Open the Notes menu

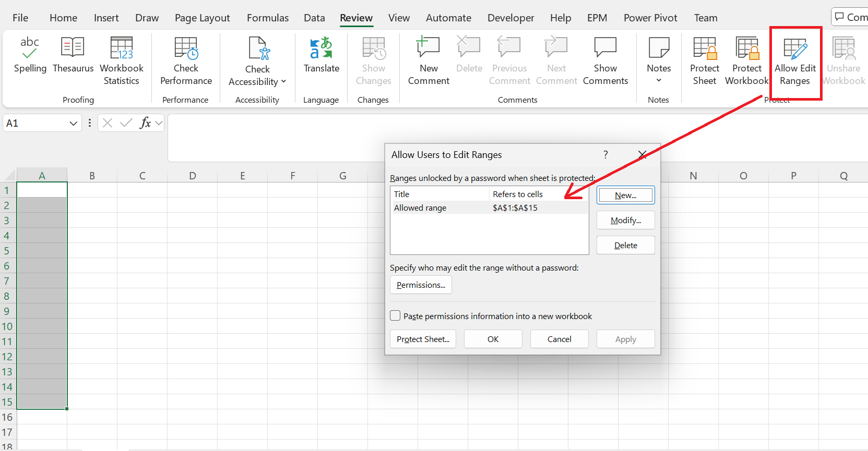click(x=659, y=61)
